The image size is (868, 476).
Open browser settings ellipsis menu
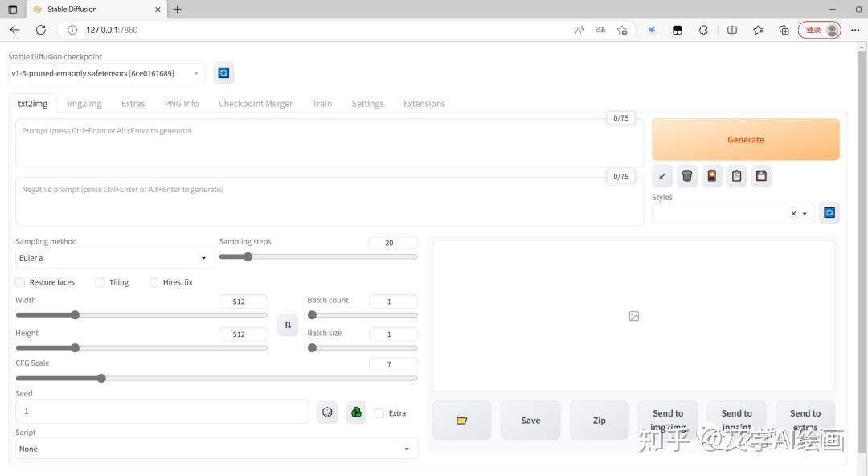855,30
